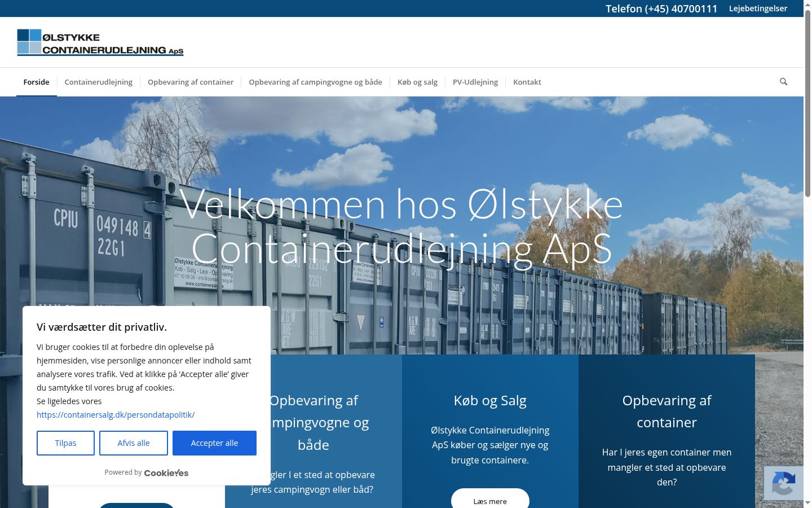Reject cookies with Afvis alle

(134, 443)
